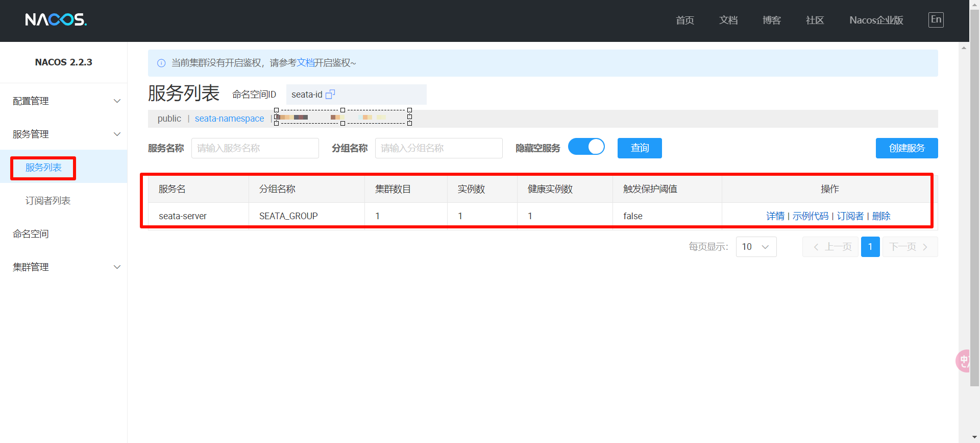Copy the seata-id namespace ID icon
Image resolution: width=980 pixels, height=443 pixels.
tap(330, 95)
